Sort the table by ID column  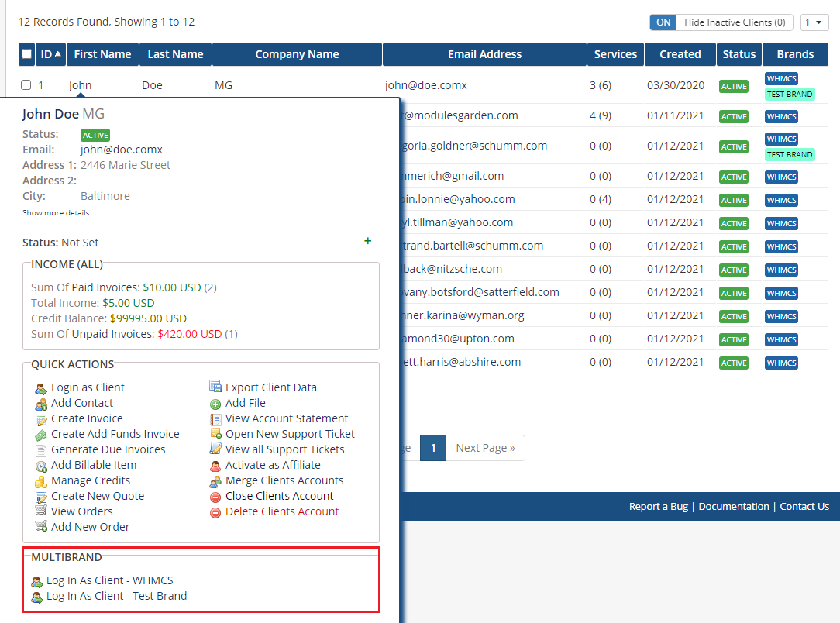[x=51, y=54]
